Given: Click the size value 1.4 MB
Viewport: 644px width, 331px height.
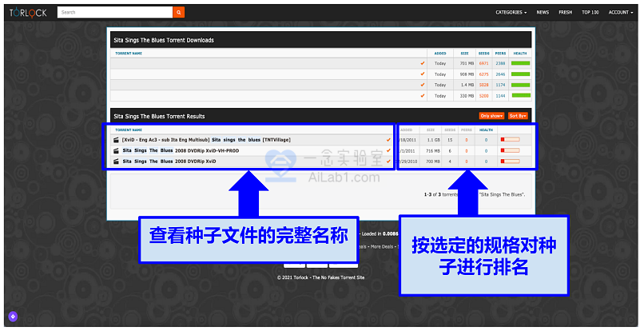Looking at the screenshot, I should (467, 85).
